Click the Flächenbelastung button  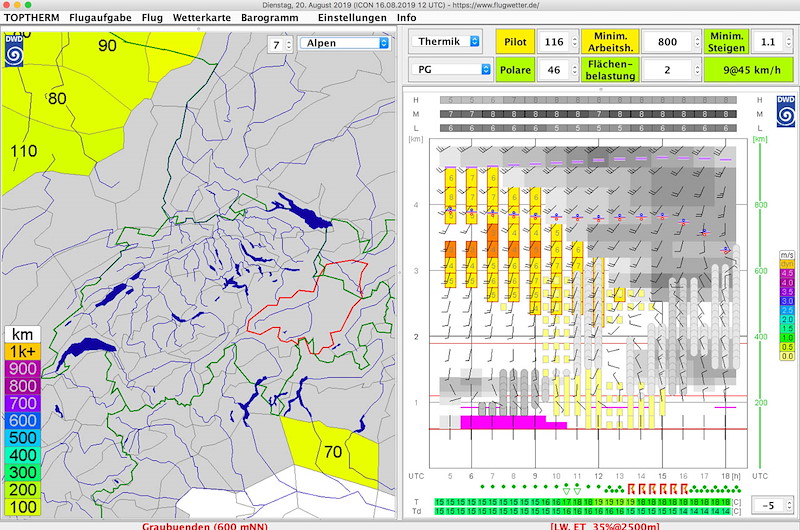pos(610,70)
